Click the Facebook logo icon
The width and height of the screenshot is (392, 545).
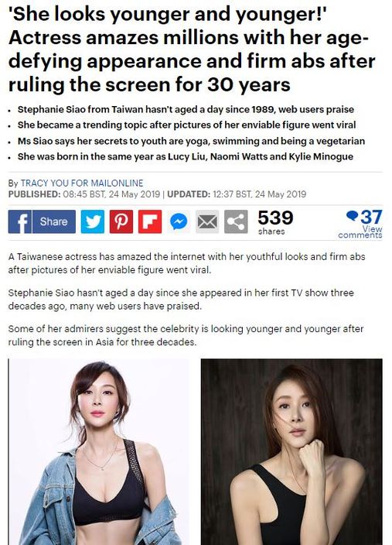(x=20, y=221)
